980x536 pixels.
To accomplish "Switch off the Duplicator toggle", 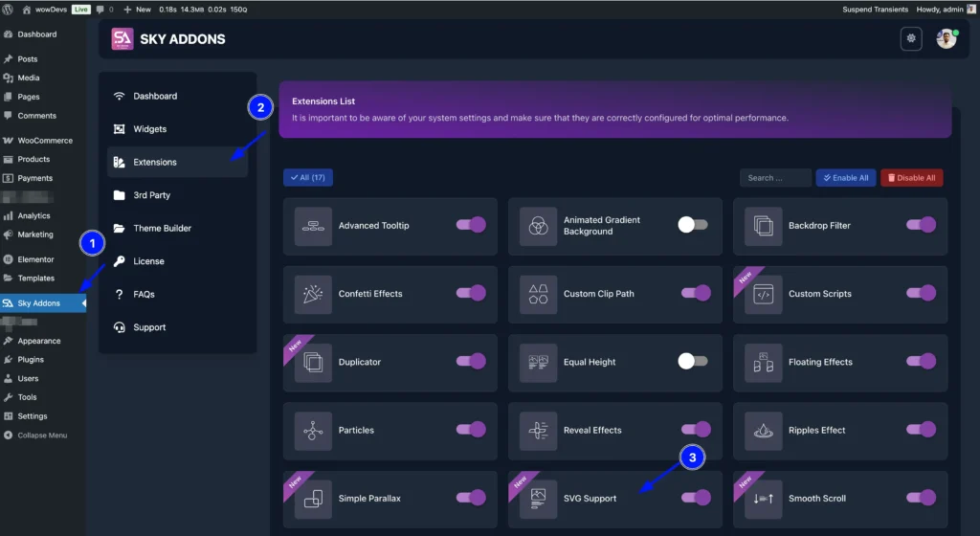I will tap(471, 361).
